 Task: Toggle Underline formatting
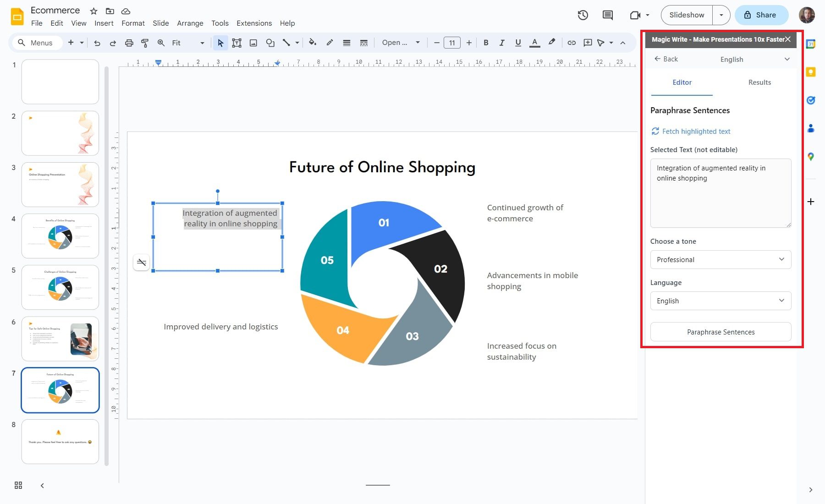tap(518, 43)
